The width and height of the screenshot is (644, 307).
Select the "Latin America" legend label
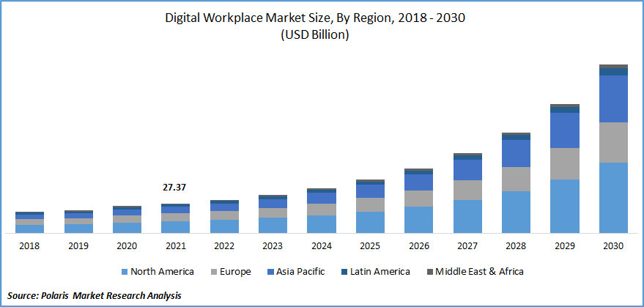(380, 272)
